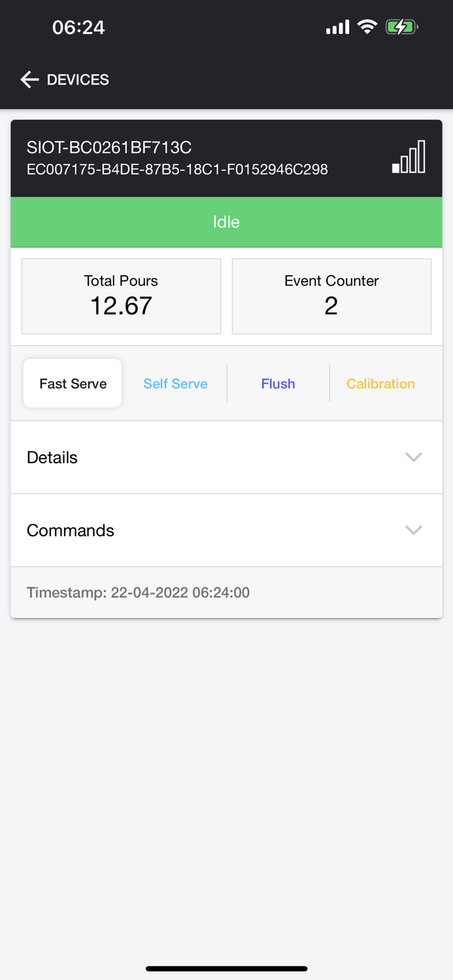Open the DEVICES screen
Screen dimensions: 453x980
point(77,79)
